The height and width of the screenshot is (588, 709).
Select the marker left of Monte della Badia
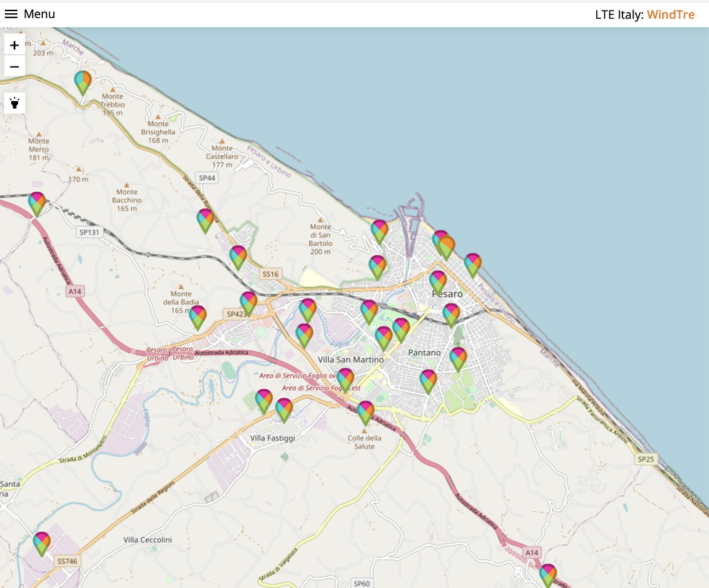198,317
